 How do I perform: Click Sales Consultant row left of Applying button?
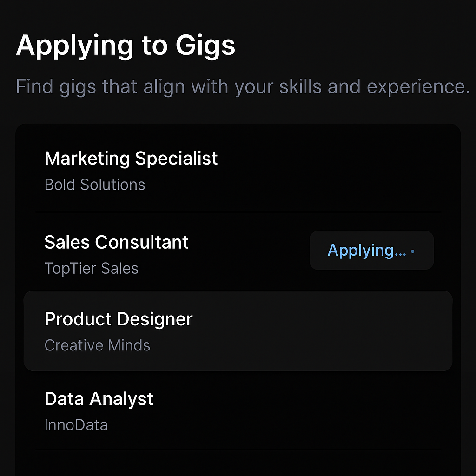(x=251, y=253)
